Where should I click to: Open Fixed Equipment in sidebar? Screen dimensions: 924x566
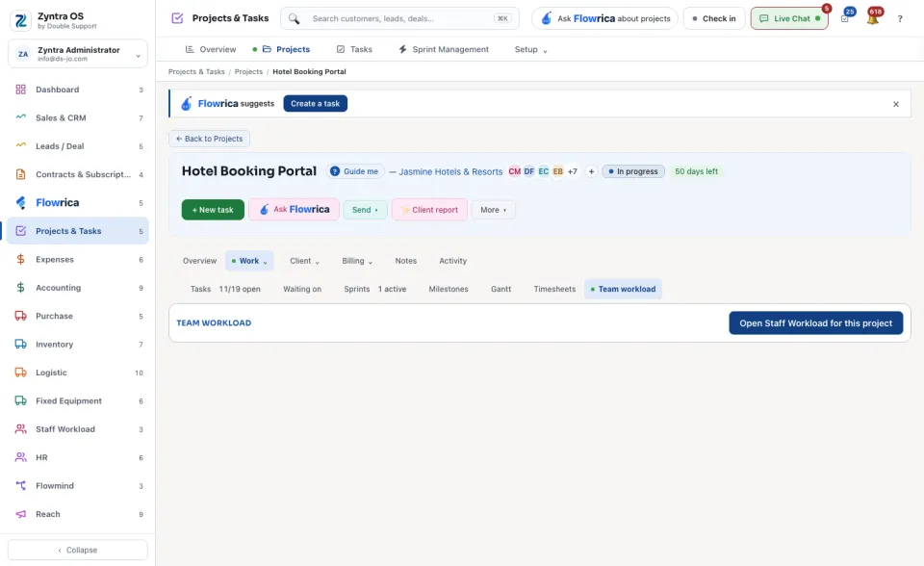tap(78, 400)
